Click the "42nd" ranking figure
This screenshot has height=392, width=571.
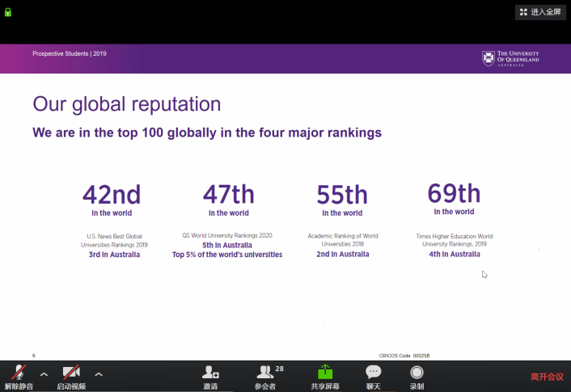(x=112, y=194)
